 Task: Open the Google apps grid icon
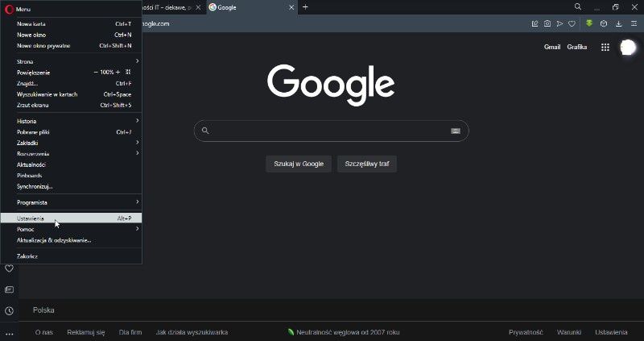tap(605, 48)
